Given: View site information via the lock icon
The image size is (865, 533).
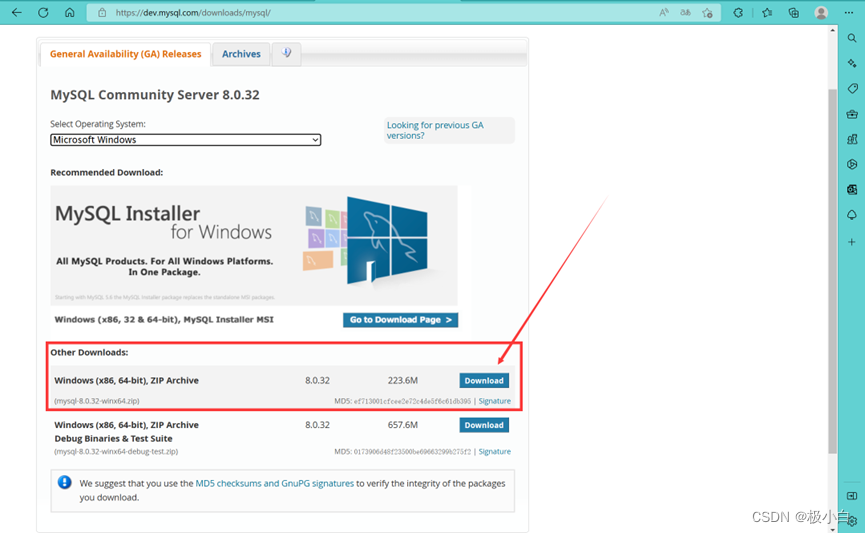Looking at the screenshot, I should tap(102, 12).
